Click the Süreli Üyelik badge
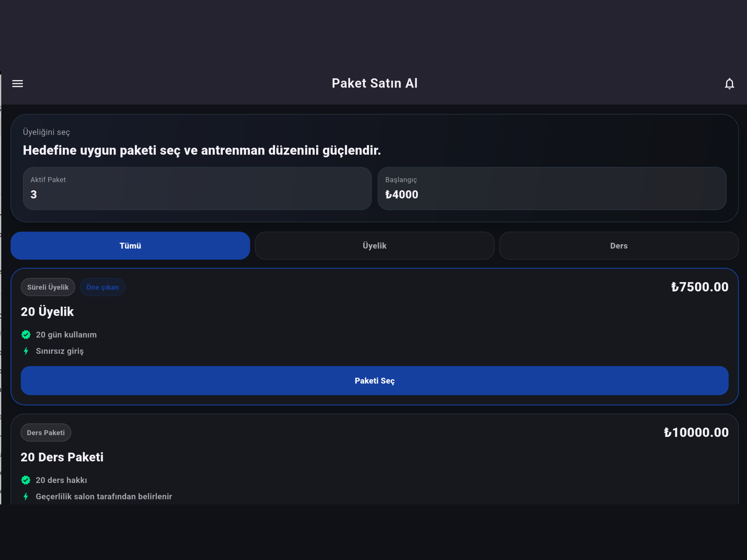 [x=48, y=287]
